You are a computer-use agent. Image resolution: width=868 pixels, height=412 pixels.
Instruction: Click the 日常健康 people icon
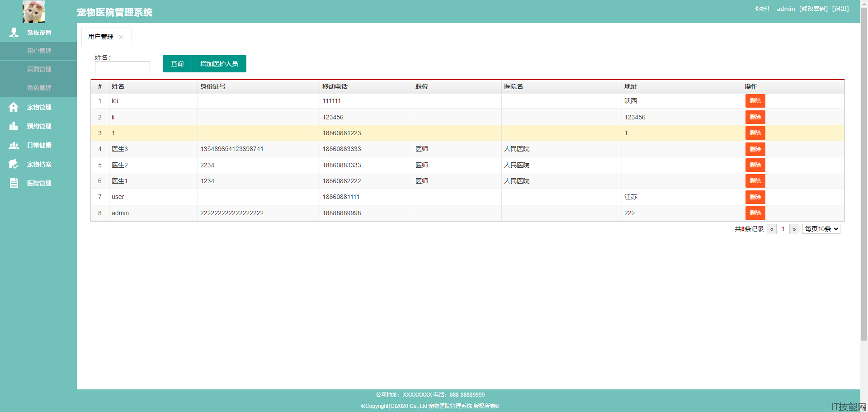pos(14,145)
